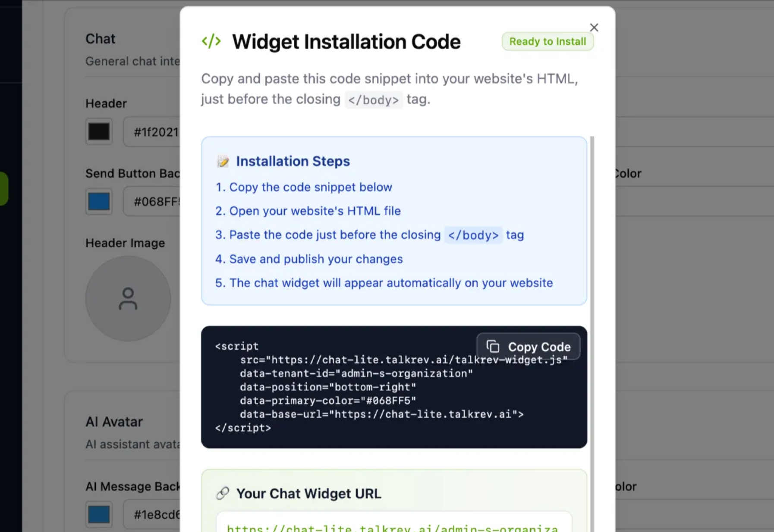774x532 pixels.
Task: Click step 2 Open your website's HTML file
Action: click(x=308, y=211)
